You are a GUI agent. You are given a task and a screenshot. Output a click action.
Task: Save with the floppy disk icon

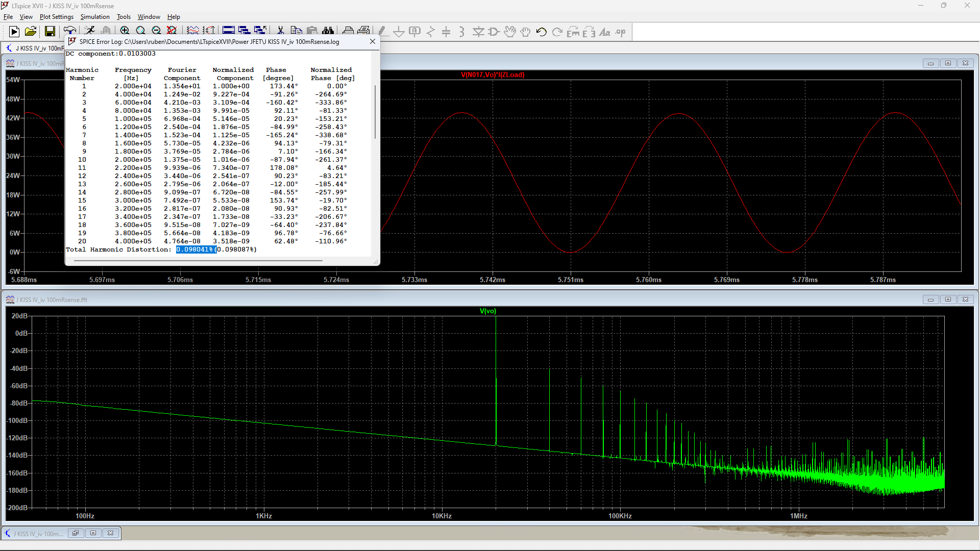pyautogui.click(x=50, y=32)
